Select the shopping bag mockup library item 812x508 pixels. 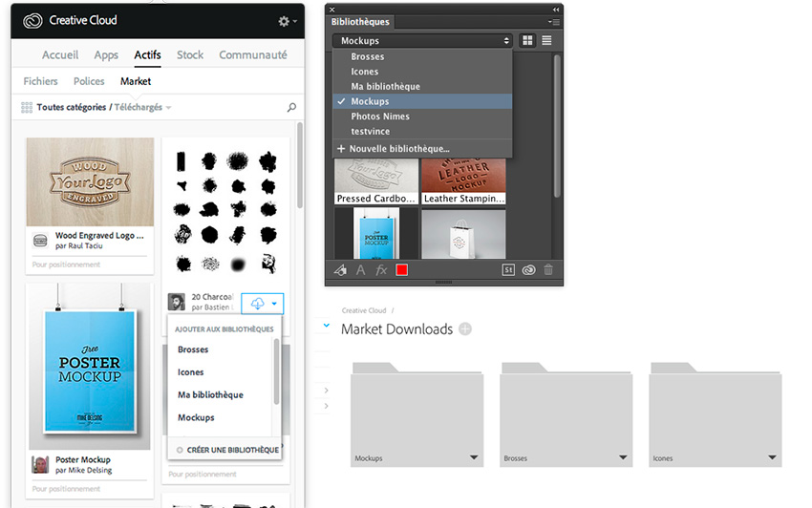(x=463, y=234)
